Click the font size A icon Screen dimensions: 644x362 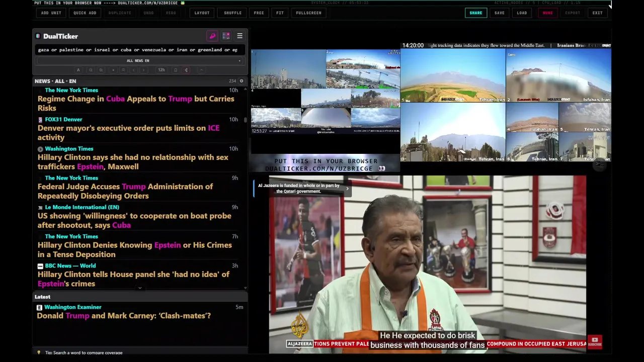coord(78,70)
